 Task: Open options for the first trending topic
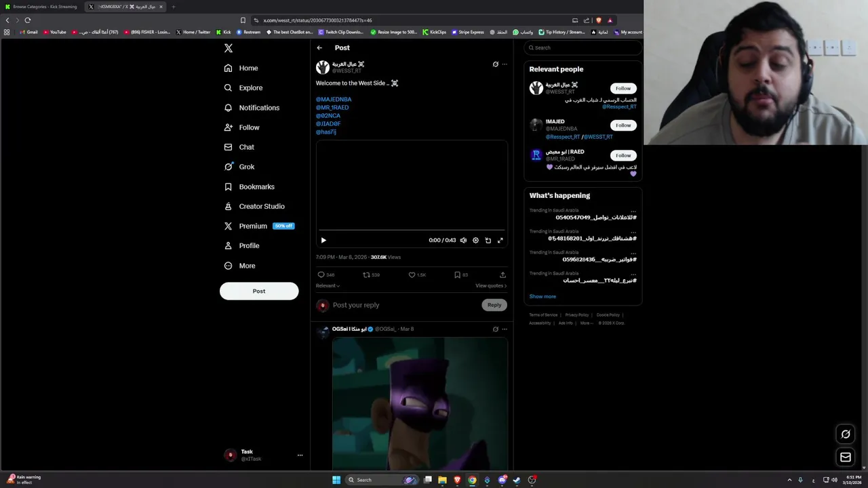coord(633,211)
